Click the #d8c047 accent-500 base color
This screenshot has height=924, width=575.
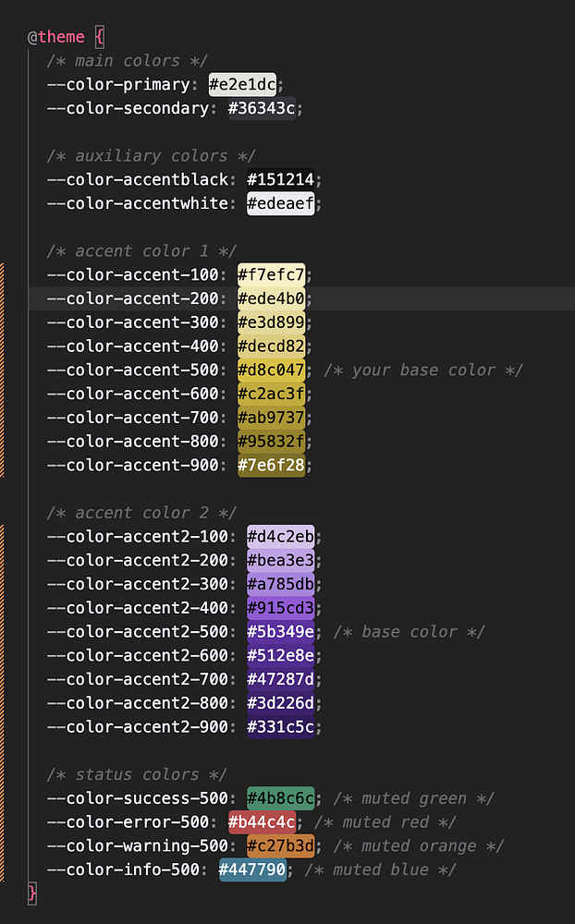(271, 371)
